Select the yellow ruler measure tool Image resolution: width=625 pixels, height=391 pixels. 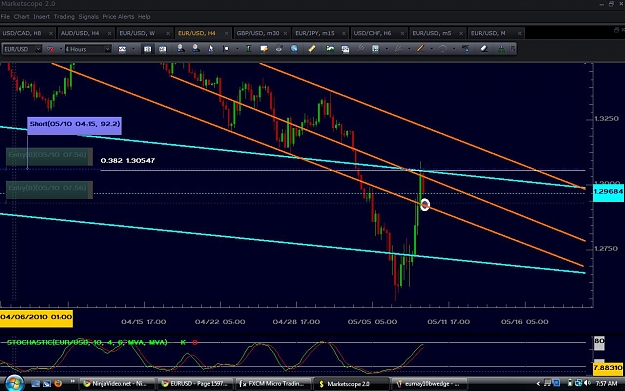coord(311,49)
